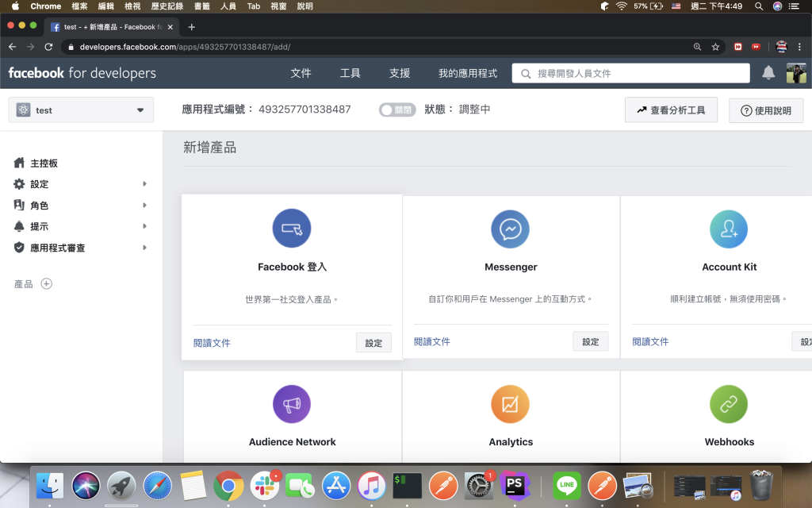The height and width of the screenshot is (508, 812).
Task: Click the Account Kit product icon
Action: coord(729,229)
